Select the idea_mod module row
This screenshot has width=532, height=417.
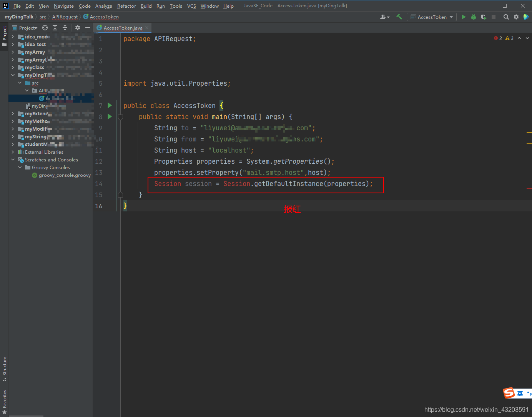pos(51,37)
